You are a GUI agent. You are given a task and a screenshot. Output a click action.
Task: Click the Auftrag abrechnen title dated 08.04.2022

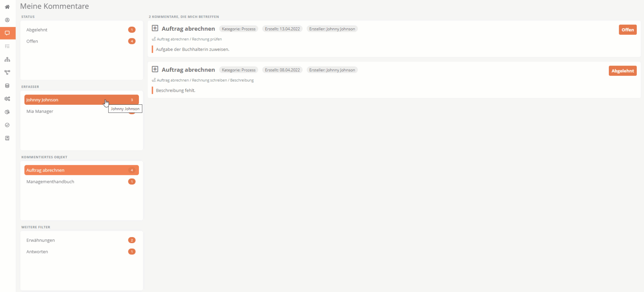[188, 70]
